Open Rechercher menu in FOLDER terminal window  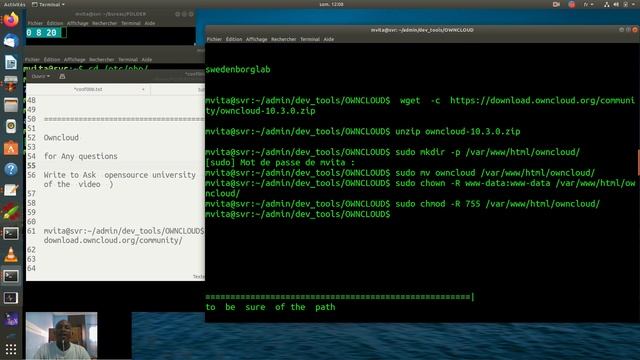pos(104,23)
